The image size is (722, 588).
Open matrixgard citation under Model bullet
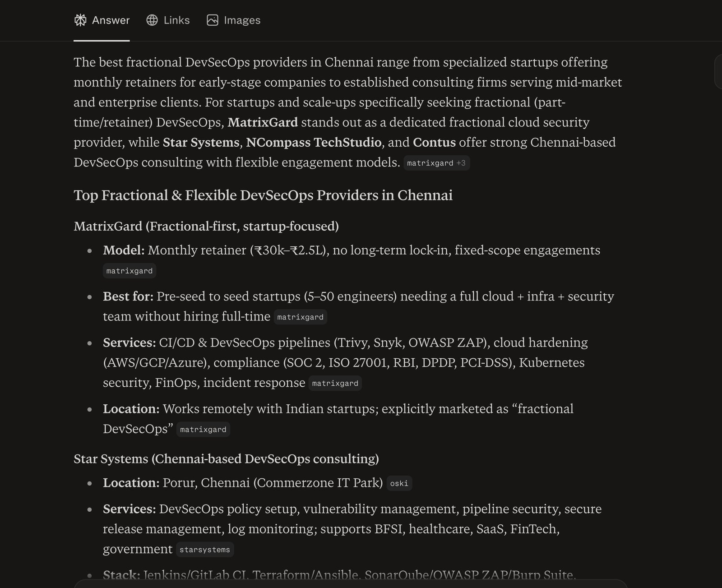tap(130, 271)
